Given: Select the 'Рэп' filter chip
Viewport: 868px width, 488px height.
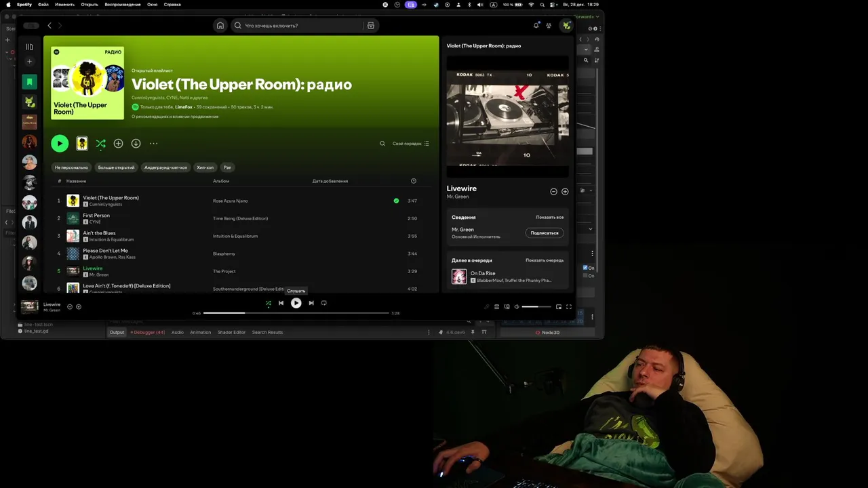Looking at the screenshot, I should pyautogui.click(x=227, y=167).
